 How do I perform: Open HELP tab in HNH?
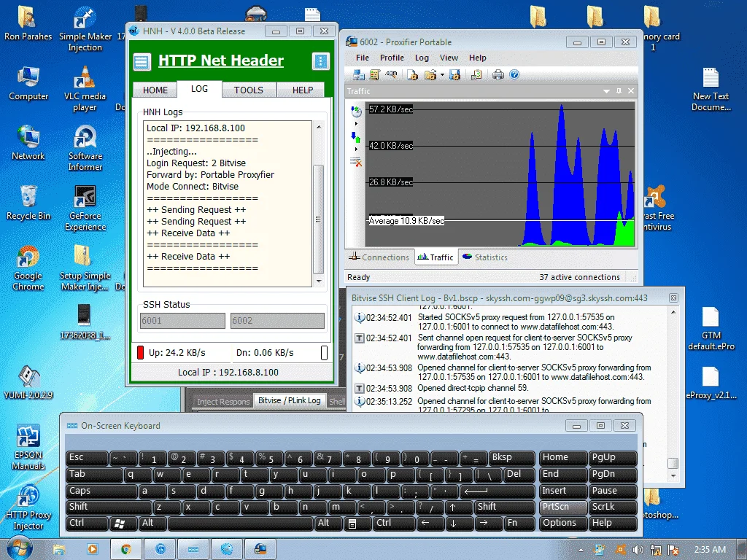(303, 90)
